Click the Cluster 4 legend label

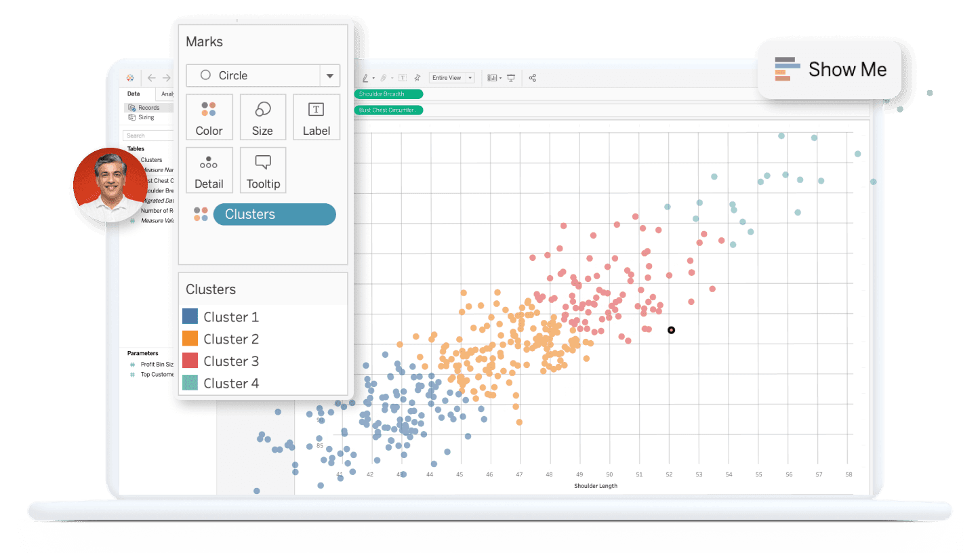pyautogui.click(x=231, y=383)
